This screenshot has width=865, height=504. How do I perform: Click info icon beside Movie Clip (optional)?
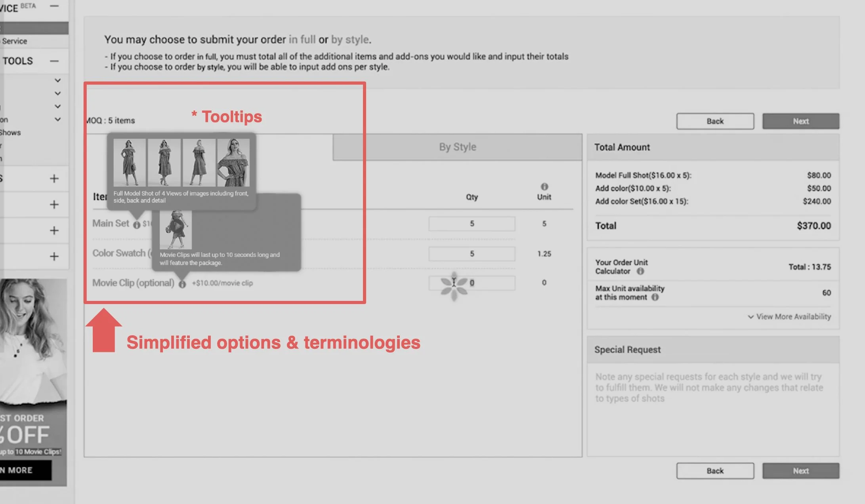(x=182, y=284)
